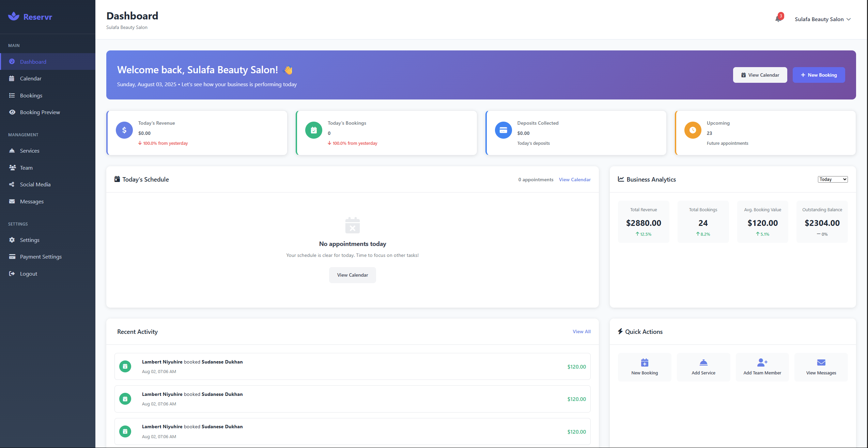
Task: Open Payment Settings from the sidebar
Action: pyautogui.click(x=41, y=257)
